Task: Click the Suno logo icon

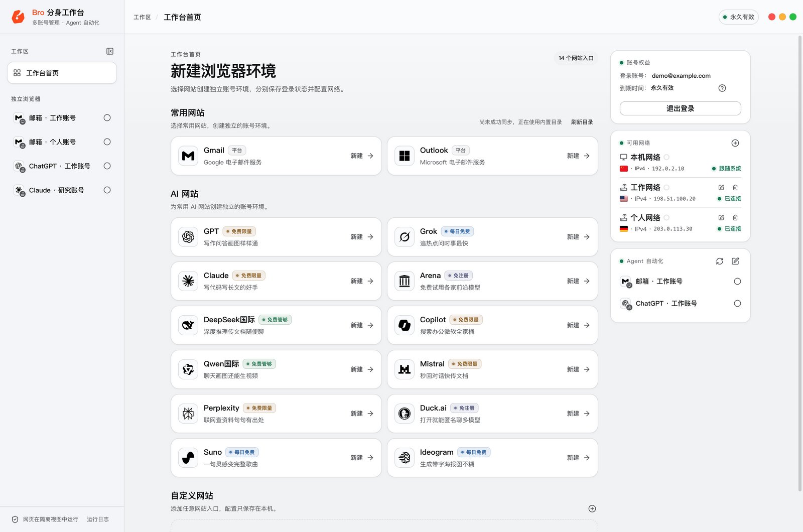Action: [x=188, y=458]
